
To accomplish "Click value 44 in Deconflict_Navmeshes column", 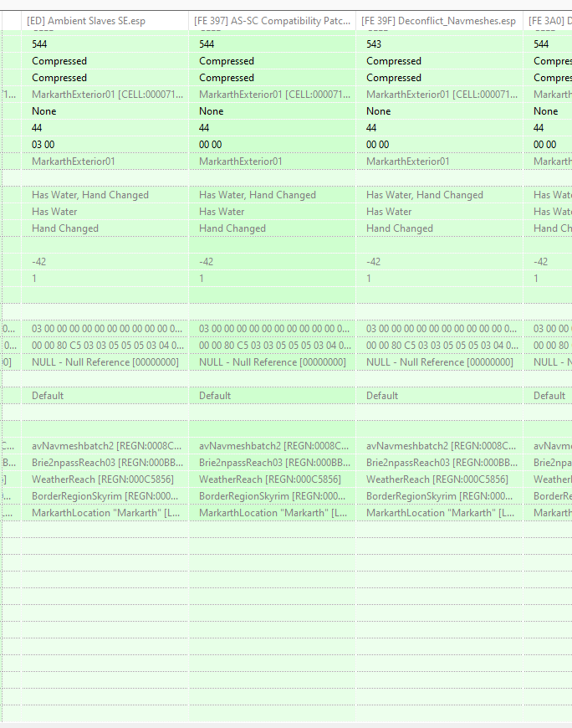I will [371, 128].
